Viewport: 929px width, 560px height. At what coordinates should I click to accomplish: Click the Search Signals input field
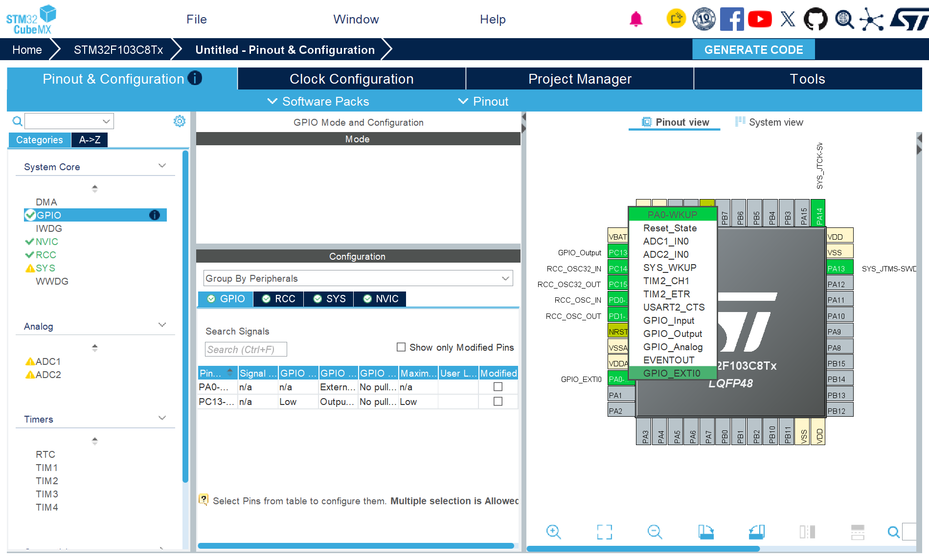tap(246, 349)
